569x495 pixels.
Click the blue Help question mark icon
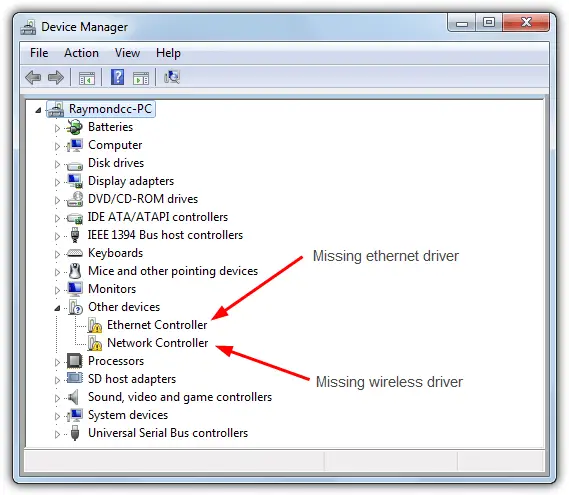pos(117,77)
